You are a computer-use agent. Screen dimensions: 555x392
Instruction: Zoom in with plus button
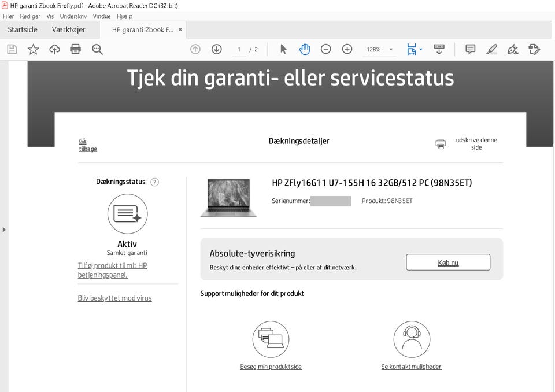[347, 49]
